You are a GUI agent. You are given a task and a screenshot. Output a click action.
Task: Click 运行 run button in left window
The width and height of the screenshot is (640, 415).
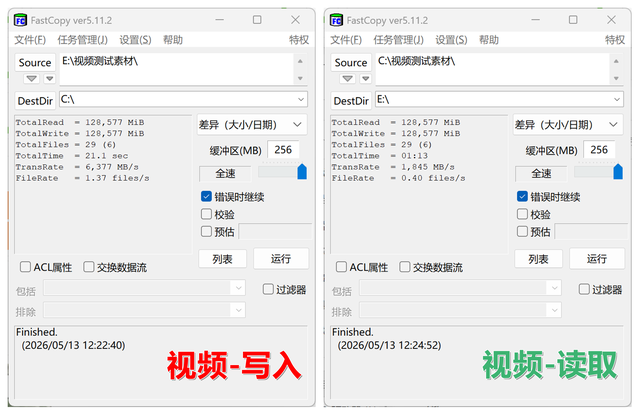pos(281,258)
